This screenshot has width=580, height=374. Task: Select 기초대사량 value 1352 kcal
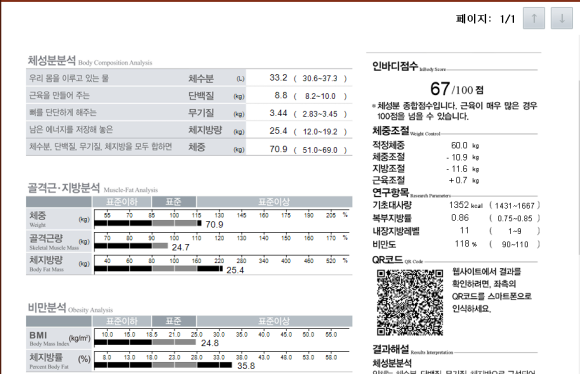[x=466, y=205]
